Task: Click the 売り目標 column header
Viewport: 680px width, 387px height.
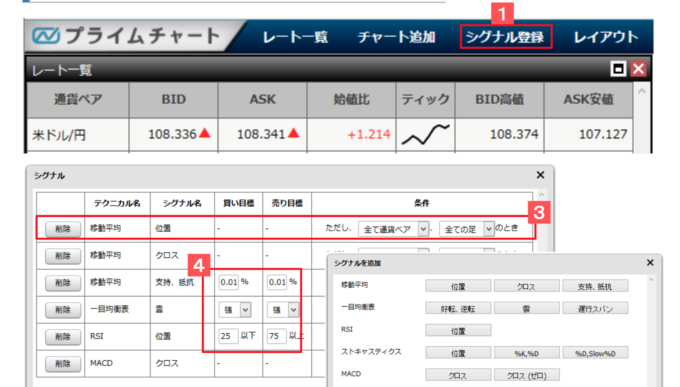Action: 287,203
